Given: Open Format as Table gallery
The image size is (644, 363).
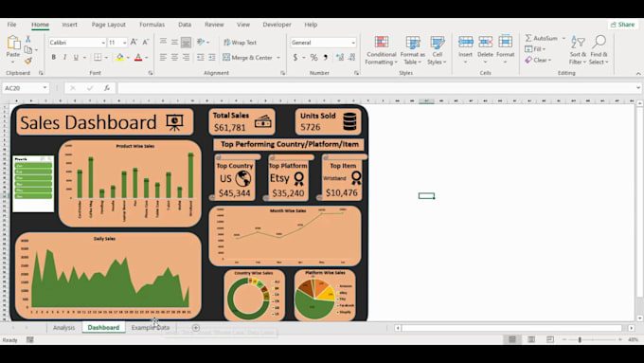Looking at the screenshot, I should pyautogui.click(x=412, y=50).
